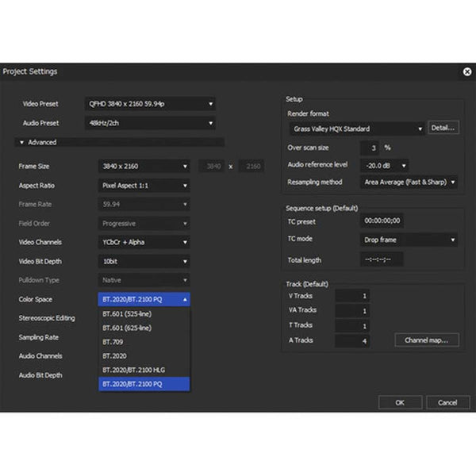The image size is (476, 476).
Task: Open the Aspect Ratio dropdown
Action: [x=144, y=186]
